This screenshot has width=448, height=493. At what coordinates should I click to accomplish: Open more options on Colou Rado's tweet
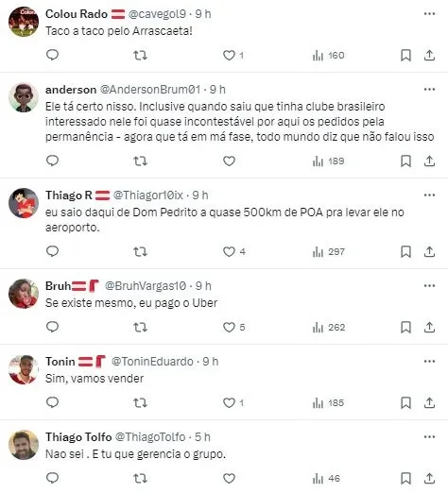point(429,14)
